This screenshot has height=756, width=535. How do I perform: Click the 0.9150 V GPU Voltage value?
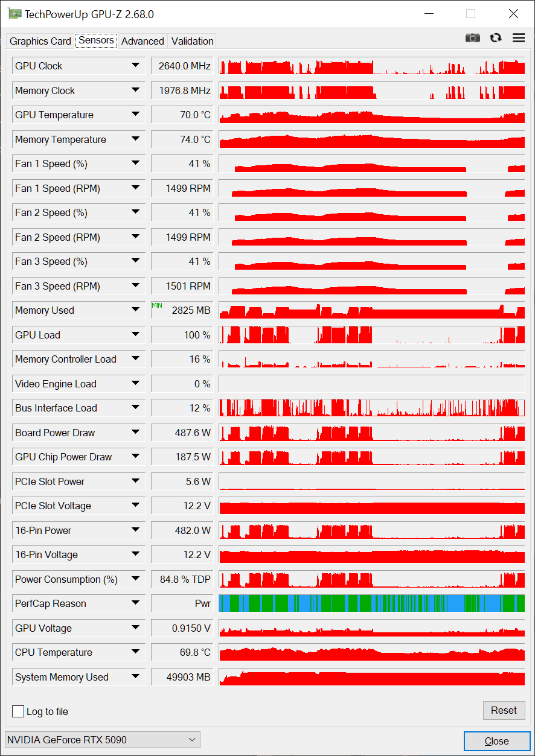coord(182,628)
